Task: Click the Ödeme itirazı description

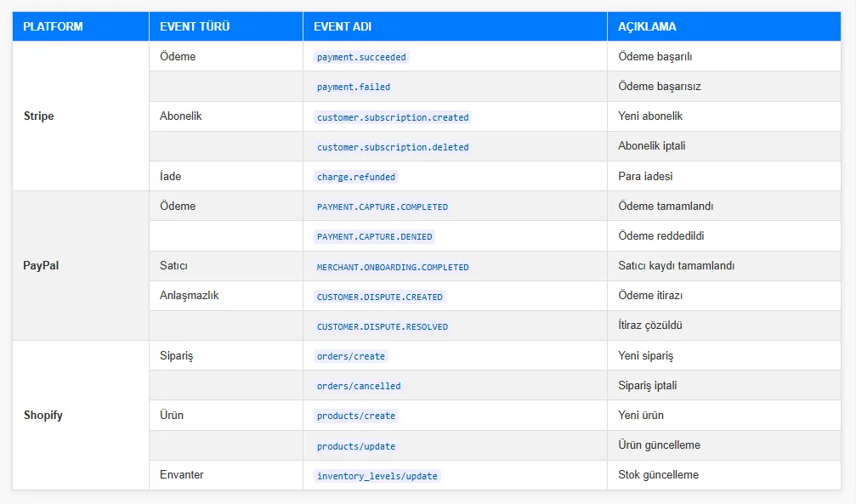Action: [x=650, y=296]
